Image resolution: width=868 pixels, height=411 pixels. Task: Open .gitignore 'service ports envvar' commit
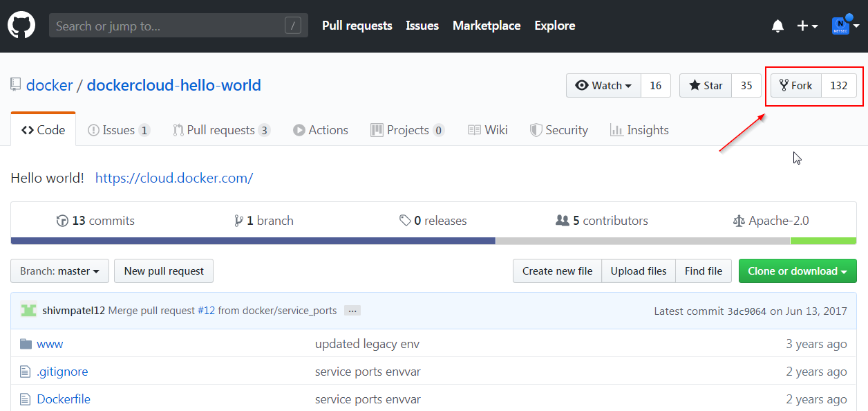368,372
